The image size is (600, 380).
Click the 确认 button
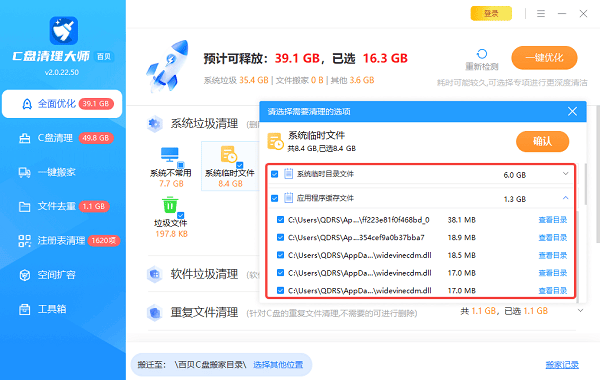coord(542,142)
